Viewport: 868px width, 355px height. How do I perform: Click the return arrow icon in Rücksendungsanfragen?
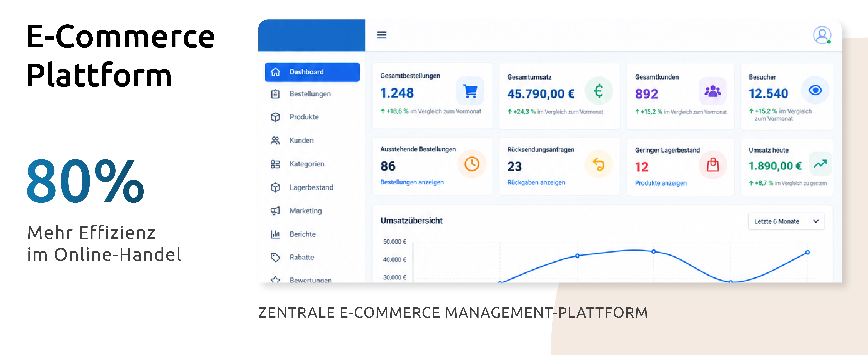598,164
